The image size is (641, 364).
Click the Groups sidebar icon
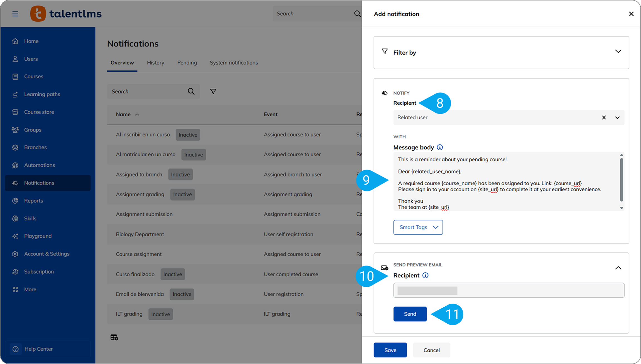point(15,130)
